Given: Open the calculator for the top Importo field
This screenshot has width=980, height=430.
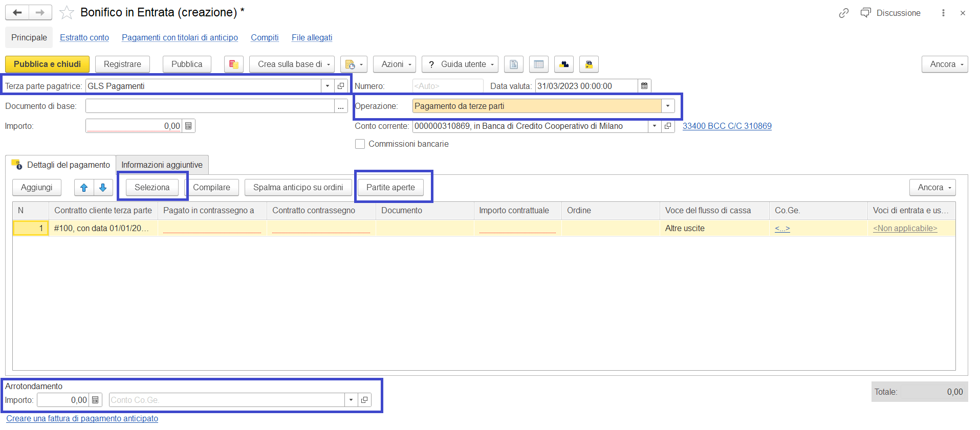Looking at the screenshot, I should click(x=188, y=126).
